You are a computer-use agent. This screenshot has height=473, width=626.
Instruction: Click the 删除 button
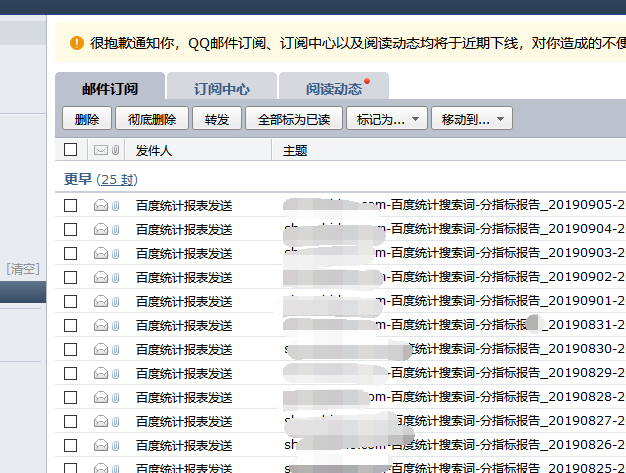pos(87,119)
